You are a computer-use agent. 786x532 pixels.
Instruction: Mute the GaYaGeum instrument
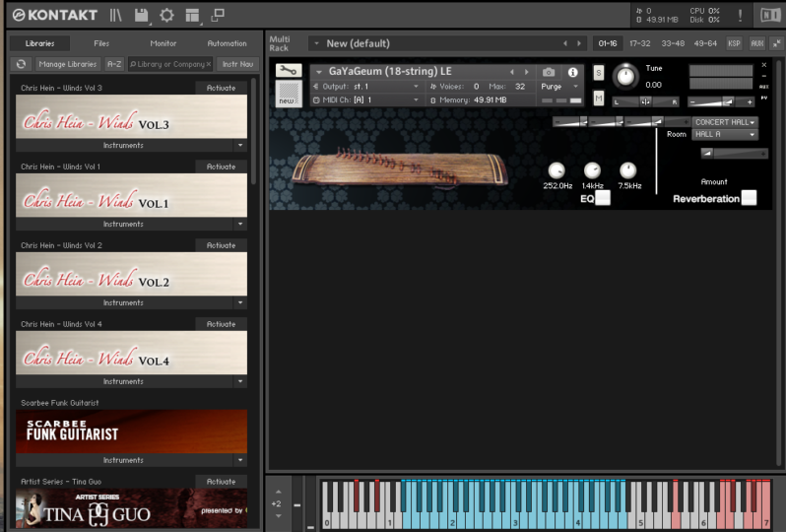[598, 97]
